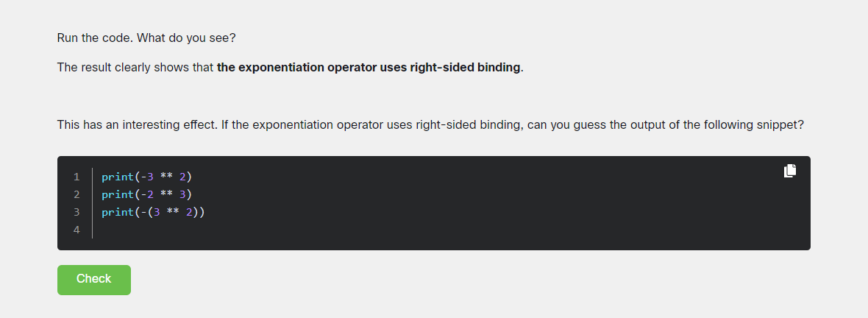Click line number 4 in the gutter
The height and width of the screenshot is (318, 868).
coord(77,230)
